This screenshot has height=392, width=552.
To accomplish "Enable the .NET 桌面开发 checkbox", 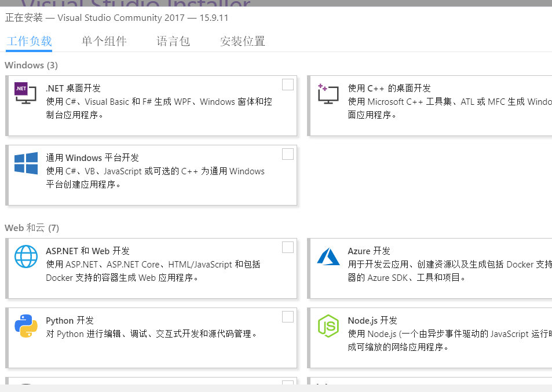I will coord(287,84).
